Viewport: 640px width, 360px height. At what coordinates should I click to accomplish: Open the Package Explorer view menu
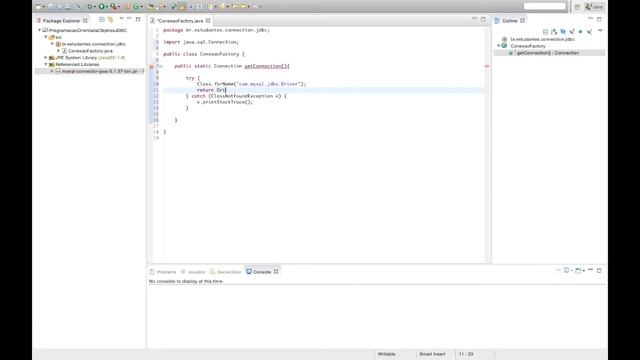121,19
